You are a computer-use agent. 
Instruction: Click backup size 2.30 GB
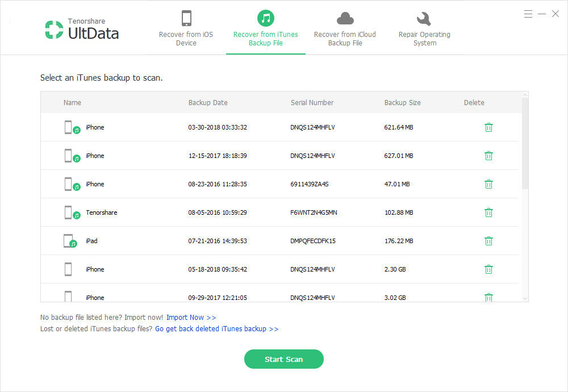point(395,269)
